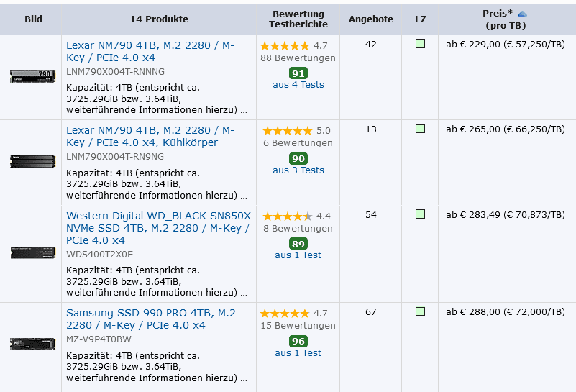This screenshot has width=576, height=392.
Task: Click the Bild column header
Action: (x=33, y=19)
